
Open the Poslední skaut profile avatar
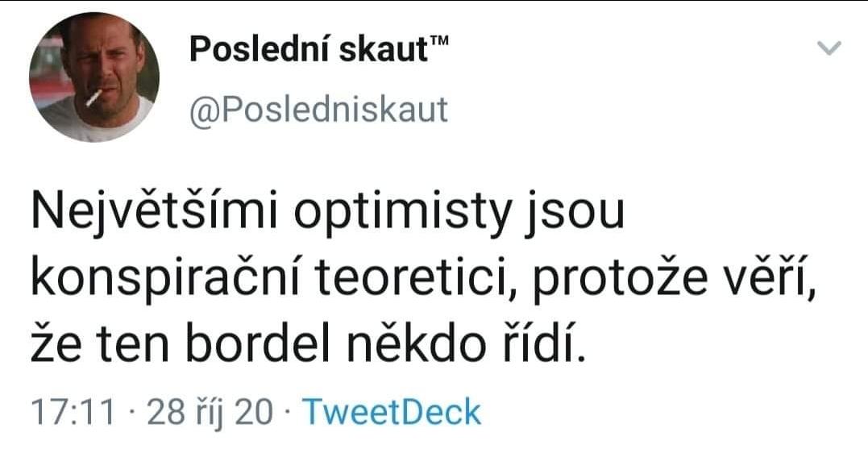[x=93, y=77]
